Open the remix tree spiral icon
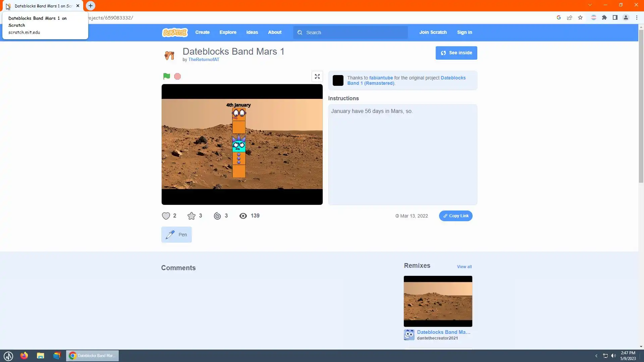 click(x=217, y=216)
